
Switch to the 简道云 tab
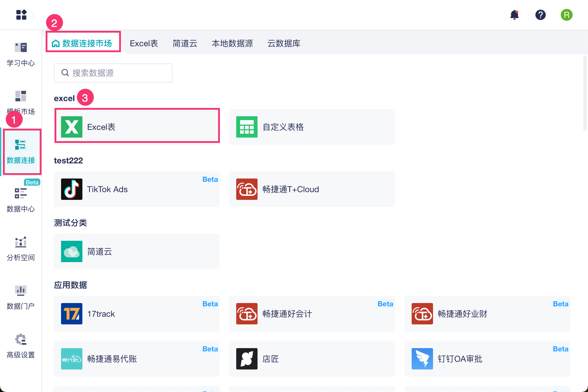coord(185,44)
